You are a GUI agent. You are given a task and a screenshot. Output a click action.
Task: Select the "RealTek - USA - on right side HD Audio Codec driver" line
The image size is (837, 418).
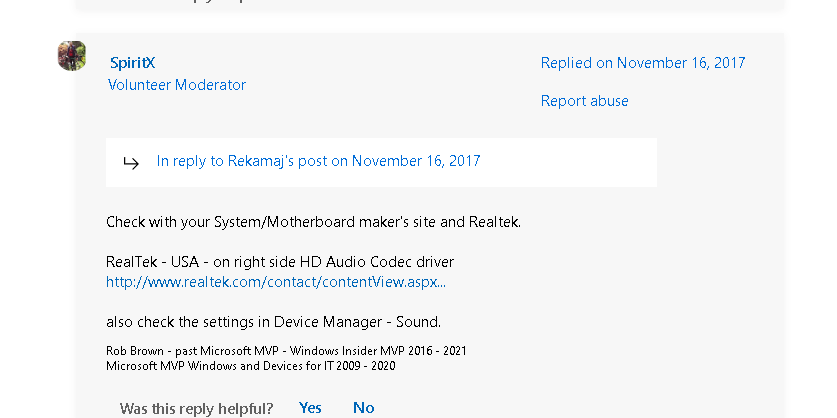pyautogui.click(x=280, y=262)
